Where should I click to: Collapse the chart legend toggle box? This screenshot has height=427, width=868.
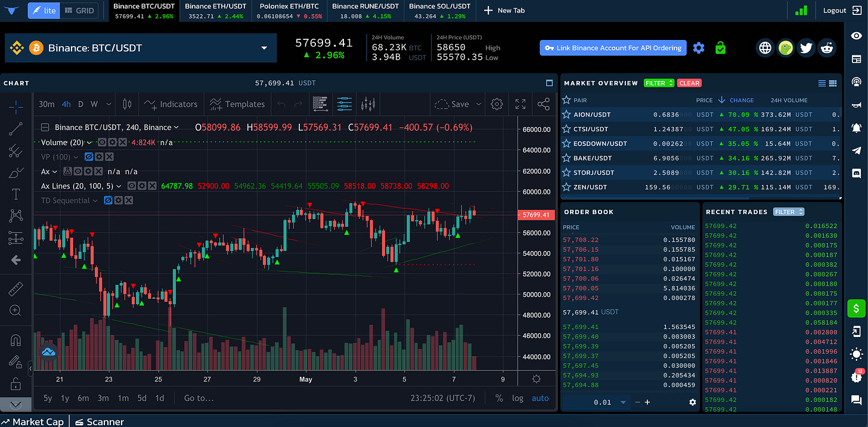[x=45, y=127]
